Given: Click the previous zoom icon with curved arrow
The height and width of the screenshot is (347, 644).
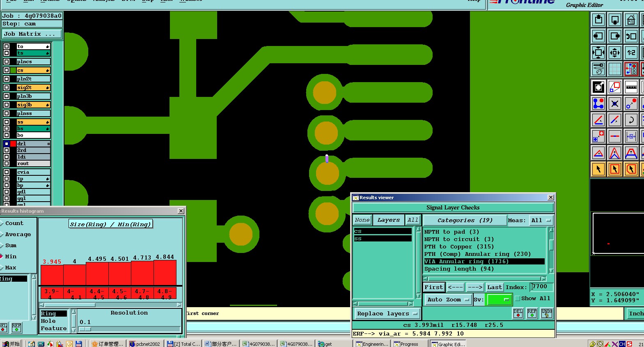Looking at the screenshot, I should coord(631,36).
